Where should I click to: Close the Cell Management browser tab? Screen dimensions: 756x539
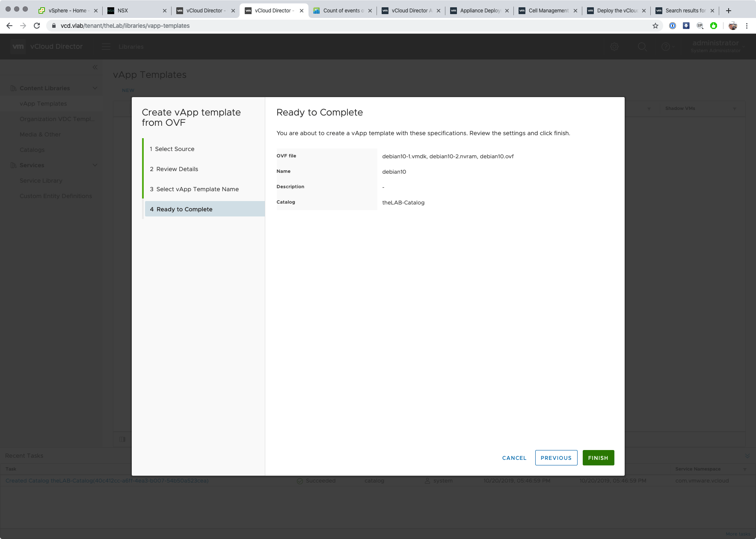click(575, 11)
